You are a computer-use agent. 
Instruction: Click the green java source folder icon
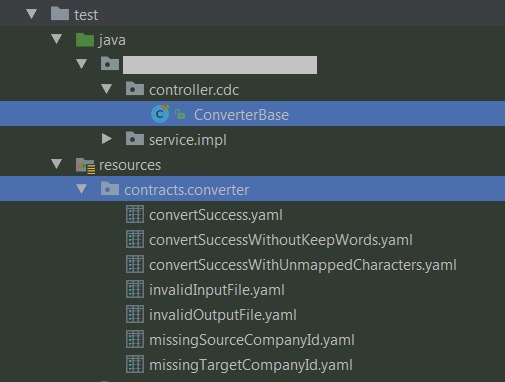(x=85, y=40)
